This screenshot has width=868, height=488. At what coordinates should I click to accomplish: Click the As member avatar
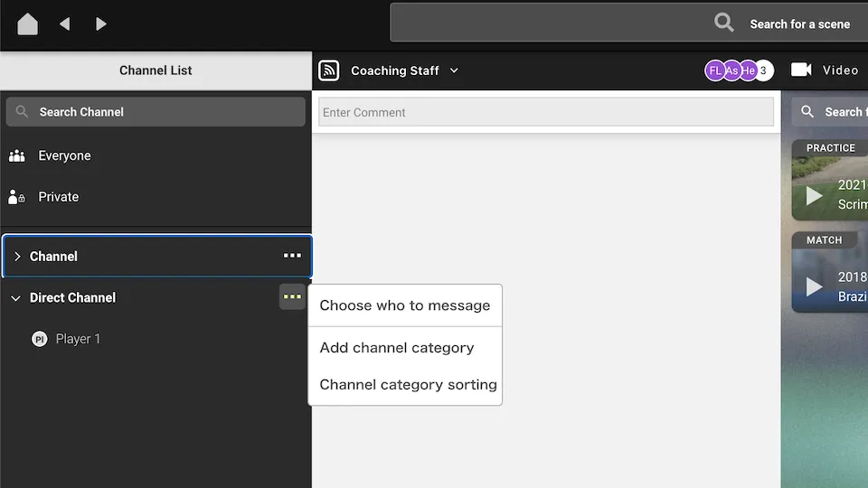[731, 70]
